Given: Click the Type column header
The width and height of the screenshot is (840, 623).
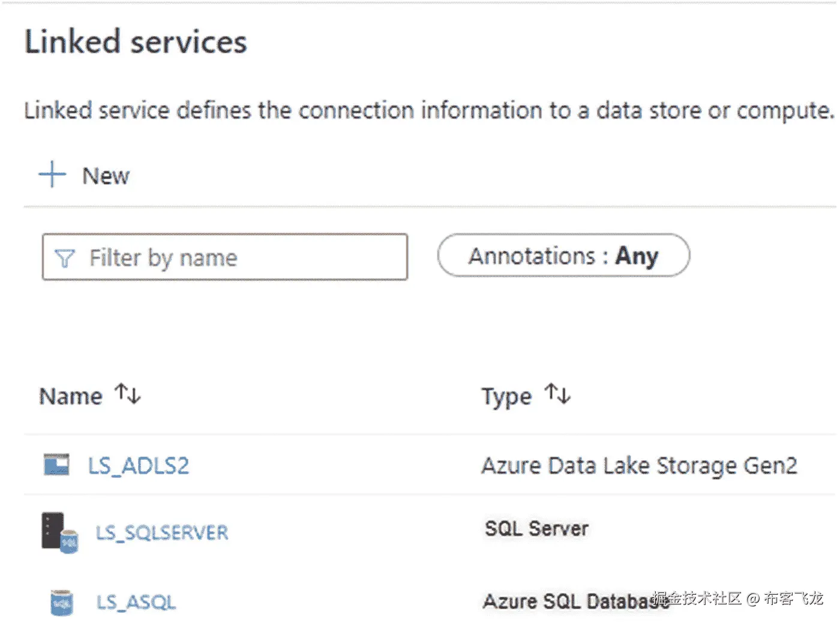Looking at the screenshot, I should (506, 396).
